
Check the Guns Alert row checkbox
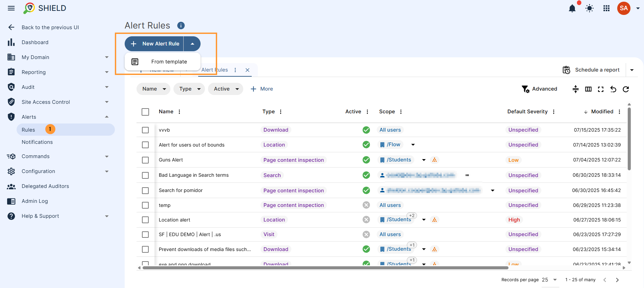pos(145,160)
